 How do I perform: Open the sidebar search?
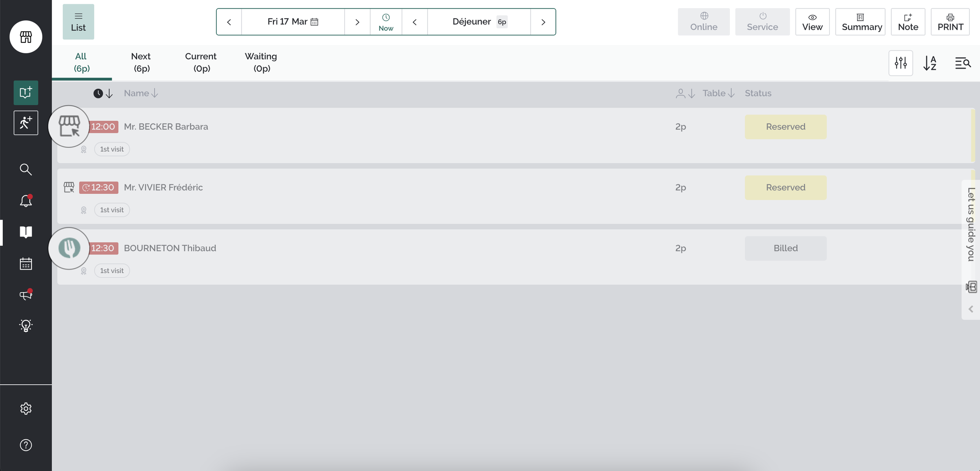25,169
